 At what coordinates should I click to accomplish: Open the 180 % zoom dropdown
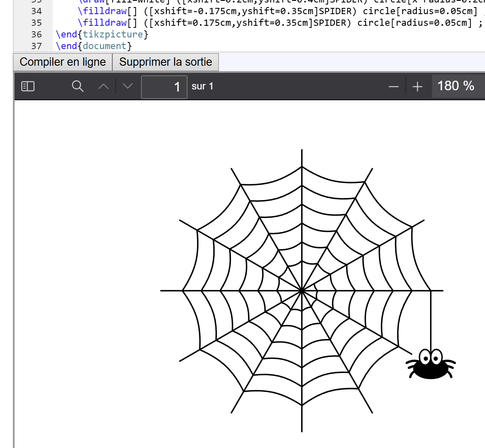458,86
